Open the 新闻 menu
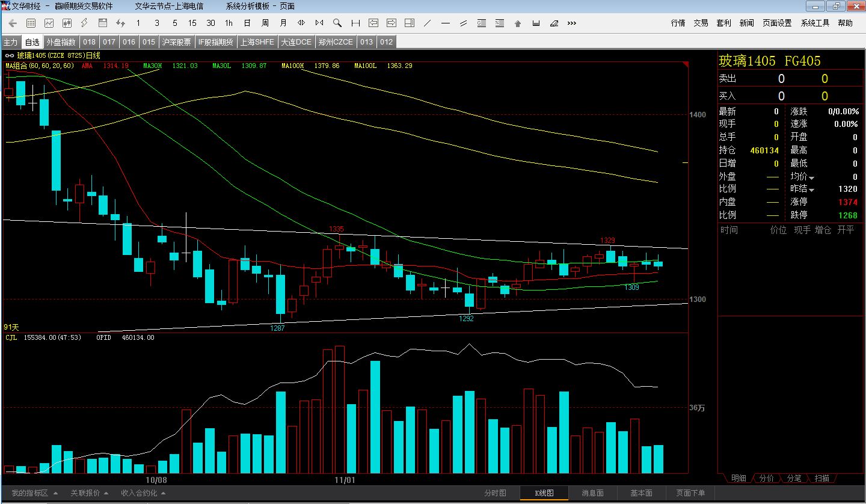866x504 pixels. (746, 23)
